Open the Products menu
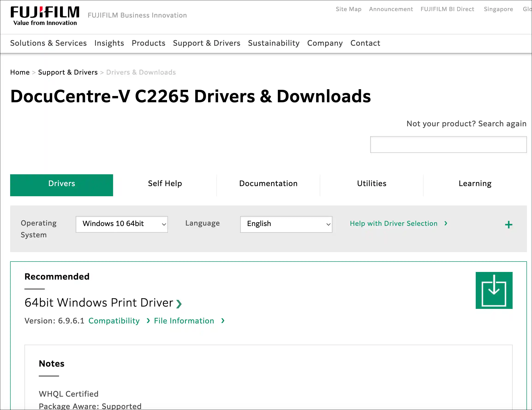The image size is (532, 410). click(148, 43)
